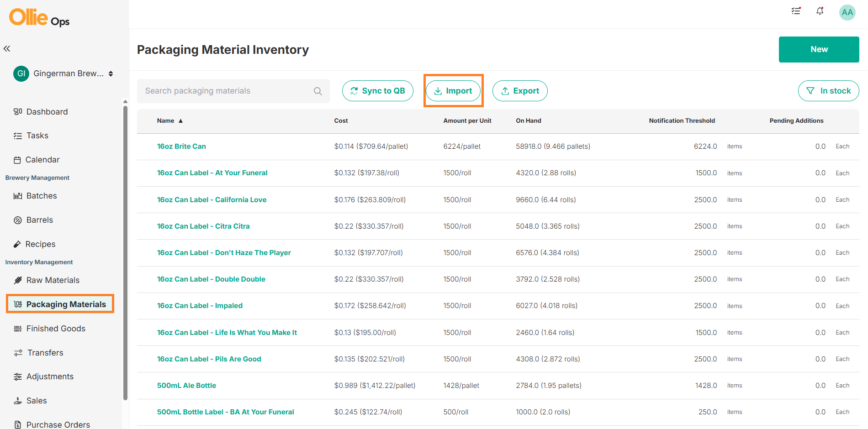The image size is (868, 429).
Task: Open Purchase Orders page
Action: (52, 424)
